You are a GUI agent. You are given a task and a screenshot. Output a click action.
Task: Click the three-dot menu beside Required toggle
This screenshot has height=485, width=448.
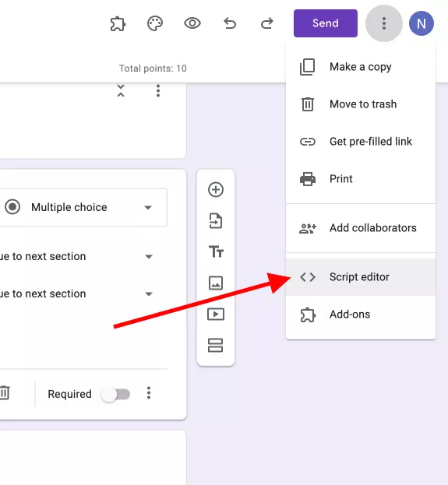(149, 393)
